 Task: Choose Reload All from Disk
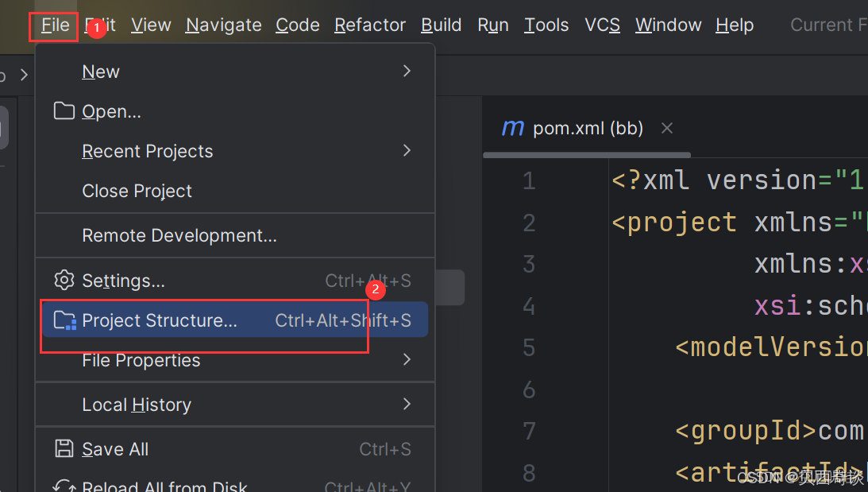235,485
